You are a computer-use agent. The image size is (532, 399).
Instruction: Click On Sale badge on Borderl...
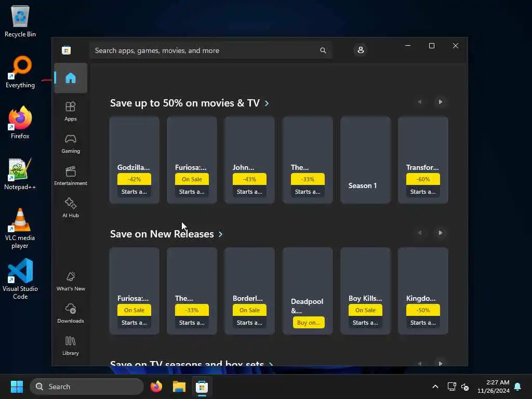click(250, 310)
